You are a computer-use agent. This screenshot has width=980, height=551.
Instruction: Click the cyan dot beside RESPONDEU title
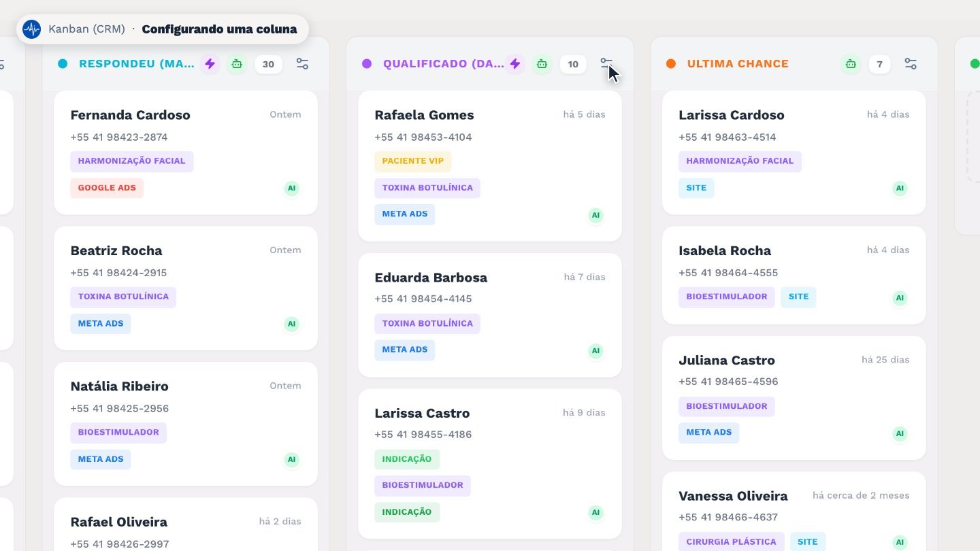pos(63,64)
